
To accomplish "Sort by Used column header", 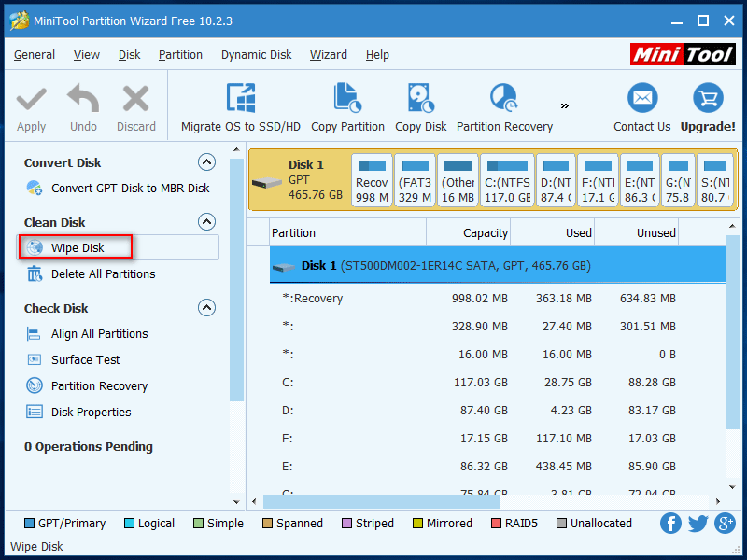I will (552, 232).
